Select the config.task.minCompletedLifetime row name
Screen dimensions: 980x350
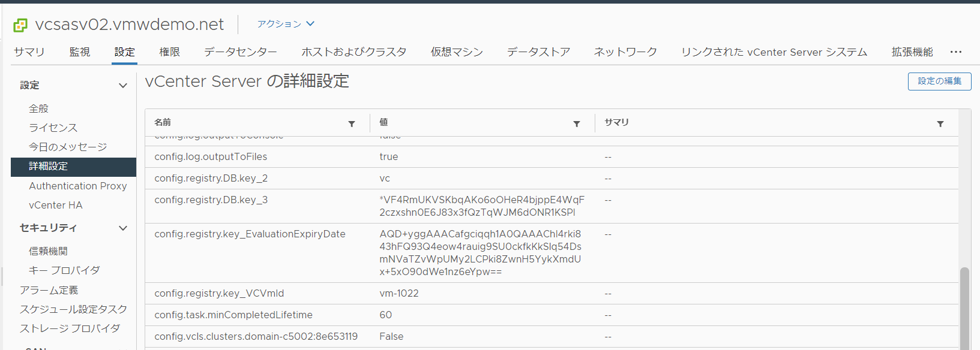point(233,315)
